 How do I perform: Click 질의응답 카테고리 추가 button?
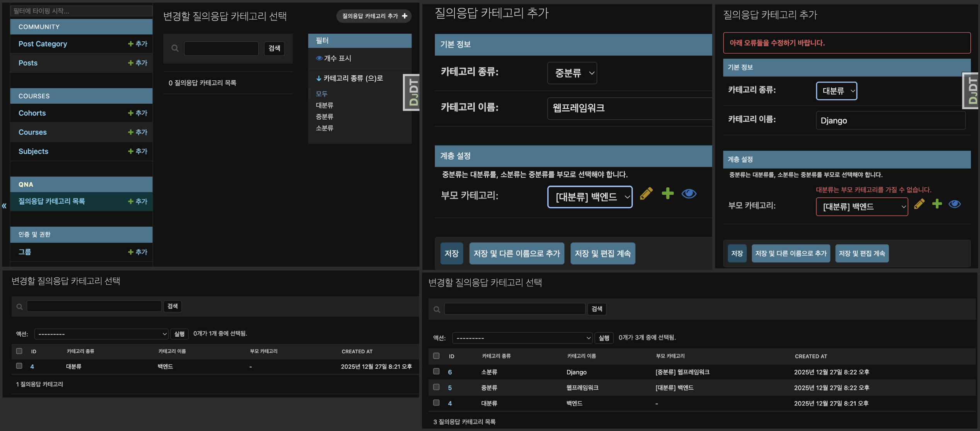pyautogui.click(x=374, y=16)
